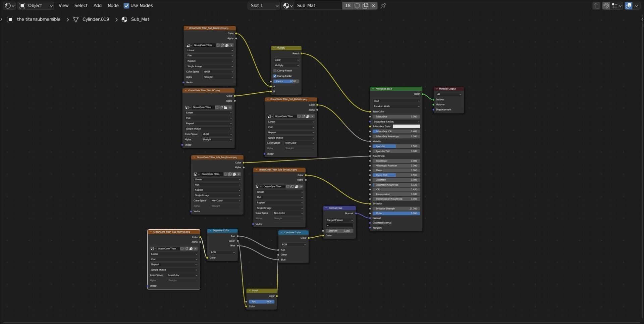Click the titansubmersible object icon in breadcrumb
Viewport: 644px width, 324px height.
[10, 19]
